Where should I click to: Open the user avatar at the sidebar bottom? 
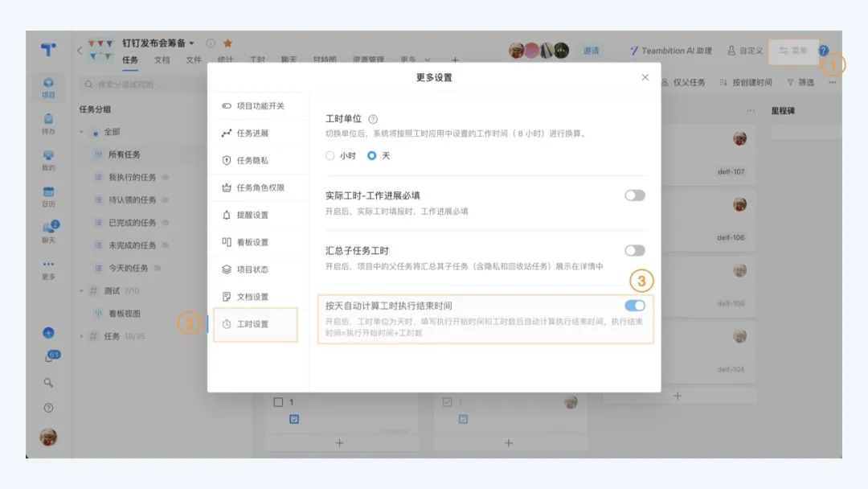pos(49,438)
